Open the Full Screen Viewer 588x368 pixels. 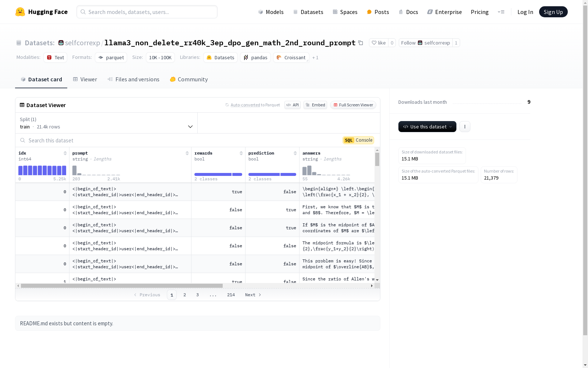tap(353, 105)
